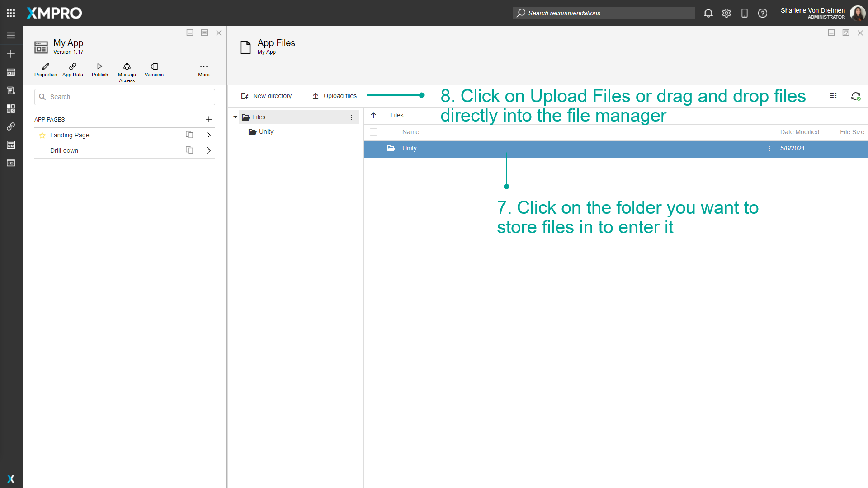
Task: Open the Files context menu with the vertical dots
Action: click(x=352, y=117)
